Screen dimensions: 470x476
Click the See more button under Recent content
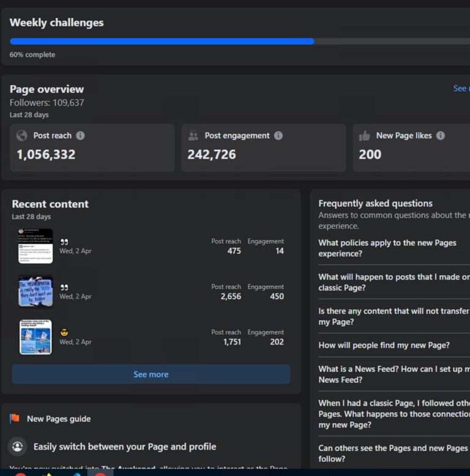tap(151, 374)
